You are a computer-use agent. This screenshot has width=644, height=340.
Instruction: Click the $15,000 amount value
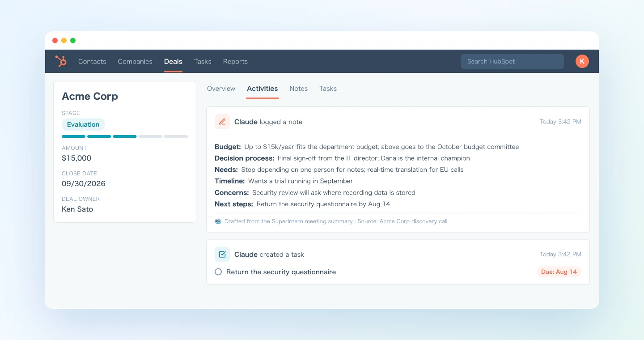(76, 158)
